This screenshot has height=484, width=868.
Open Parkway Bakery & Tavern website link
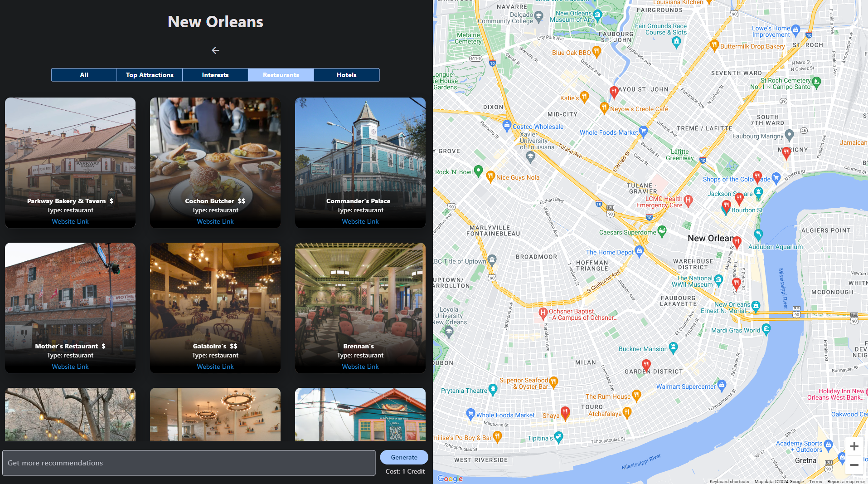click(x=70, y=221)
